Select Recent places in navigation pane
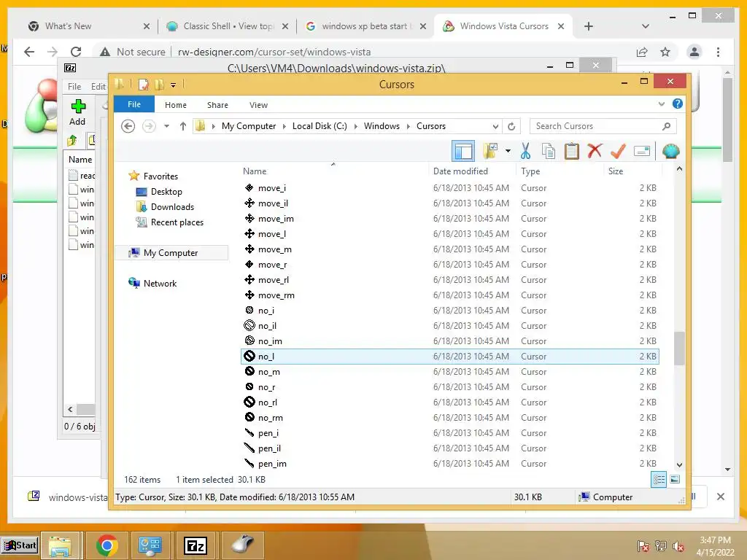The height and width of the screenshot is (560, 747). coord(177,222)
